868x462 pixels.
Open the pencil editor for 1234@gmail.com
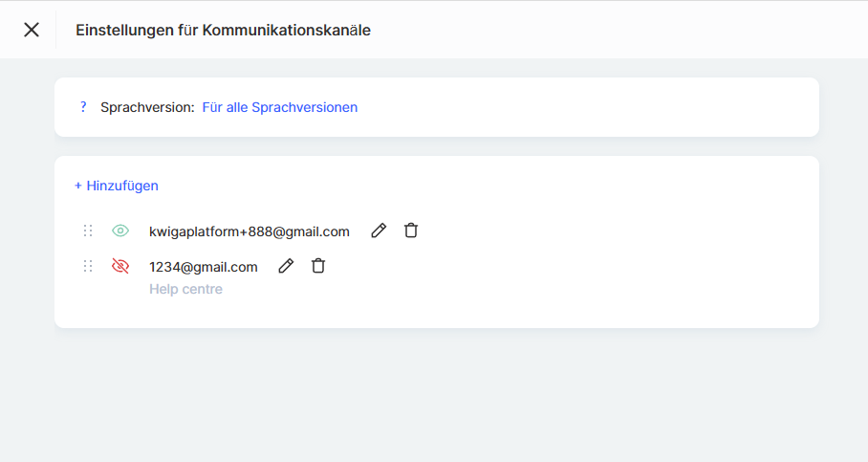286,267
